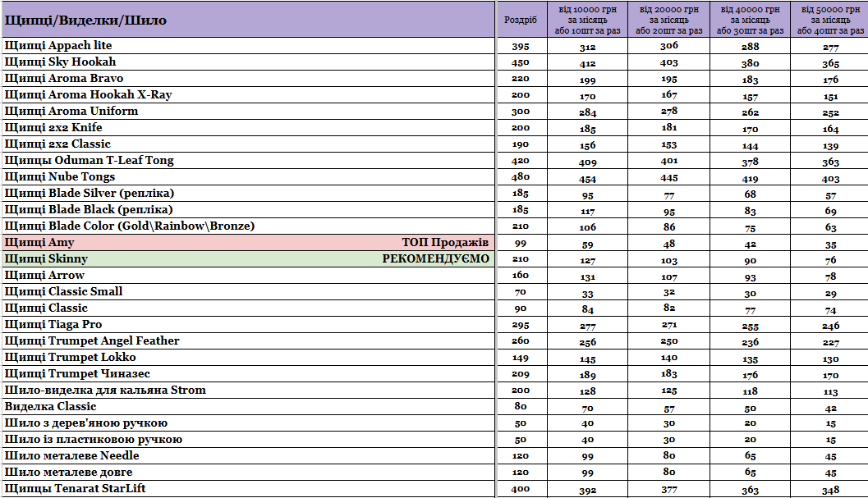
Task: Click the "від 10000 грн" column header
Action: (x=587, y=20)
